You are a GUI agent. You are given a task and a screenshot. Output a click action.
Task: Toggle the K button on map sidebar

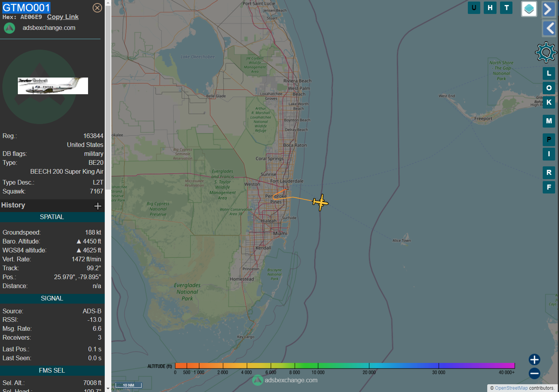(549, 102)
